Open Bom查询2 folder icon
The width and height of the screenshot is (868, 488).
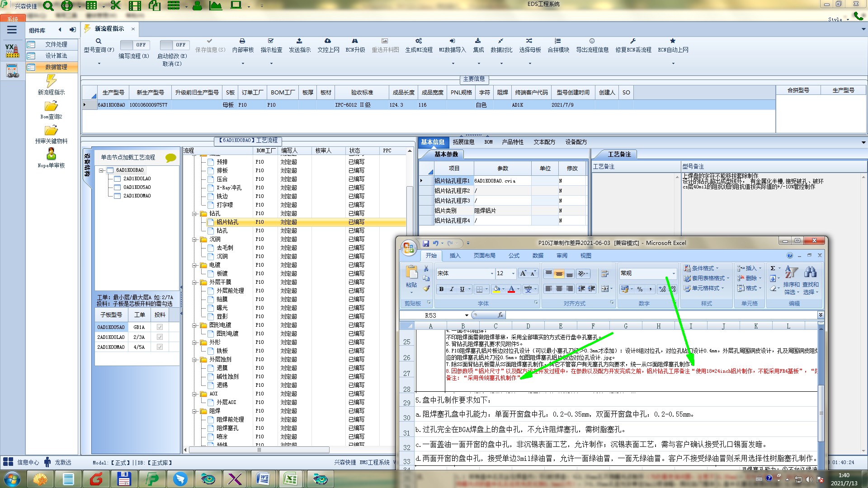point(51,106)
